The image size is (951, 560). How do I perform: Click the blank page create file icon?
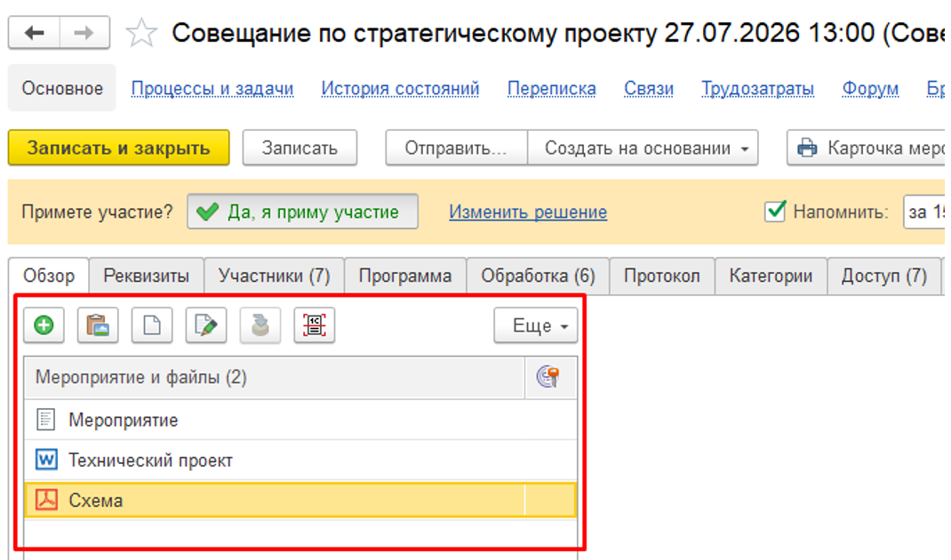(152, 325)
